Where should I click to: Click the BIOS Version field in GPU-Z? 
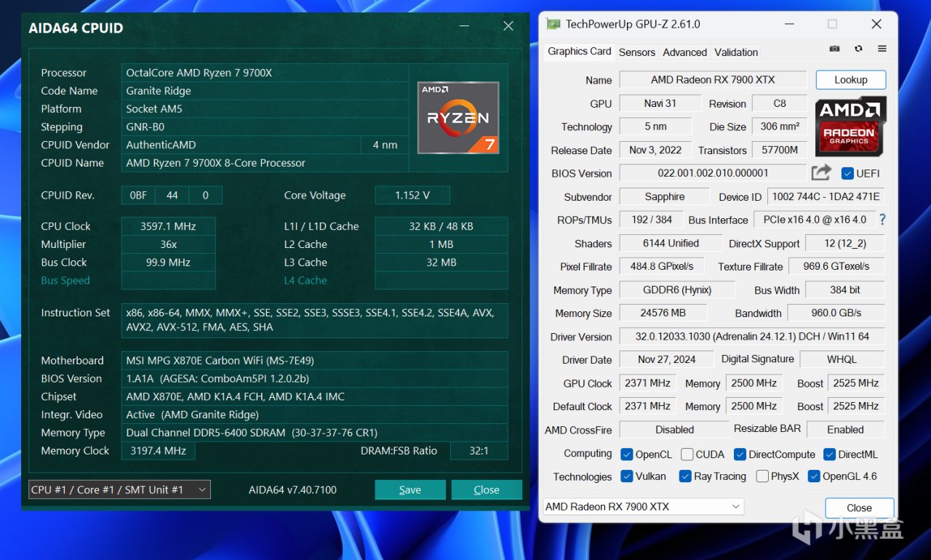click(713, 173)
